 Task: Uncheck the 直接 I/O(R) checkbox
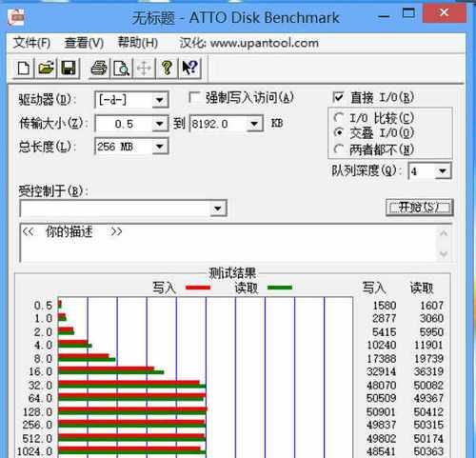tap(338, 97)
